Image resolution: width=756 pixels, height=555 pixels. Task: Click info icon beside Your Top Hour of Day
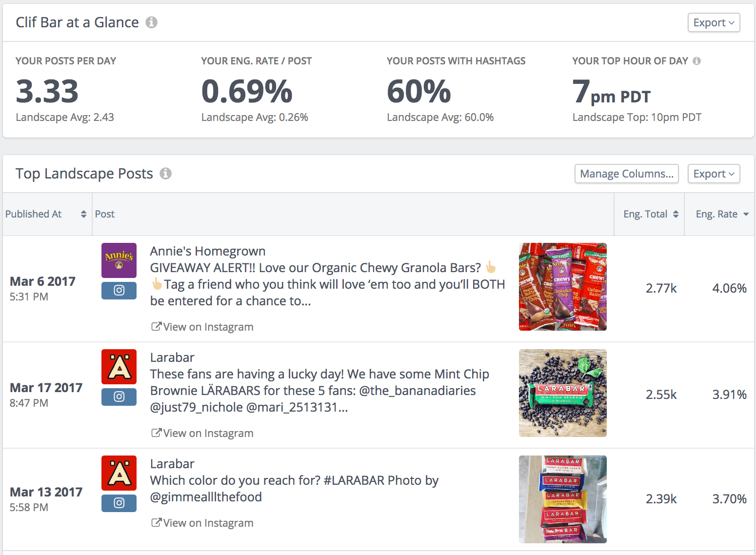pos(696,61)
